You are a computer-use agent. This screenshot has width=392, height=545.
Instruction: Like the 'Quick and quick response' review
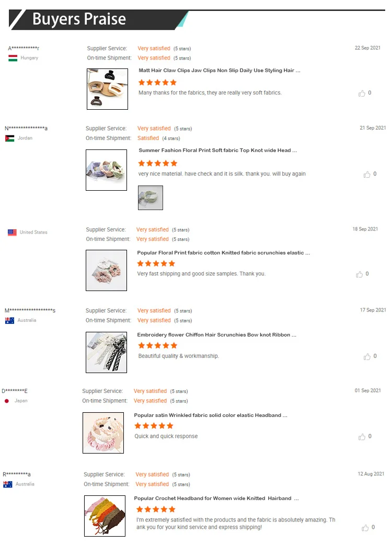coord(362,437)
